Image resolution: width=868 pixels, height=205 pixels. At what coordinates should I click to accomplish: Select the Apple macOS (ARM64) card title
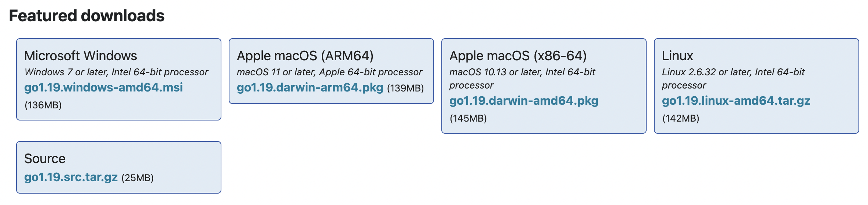(305, 56)
